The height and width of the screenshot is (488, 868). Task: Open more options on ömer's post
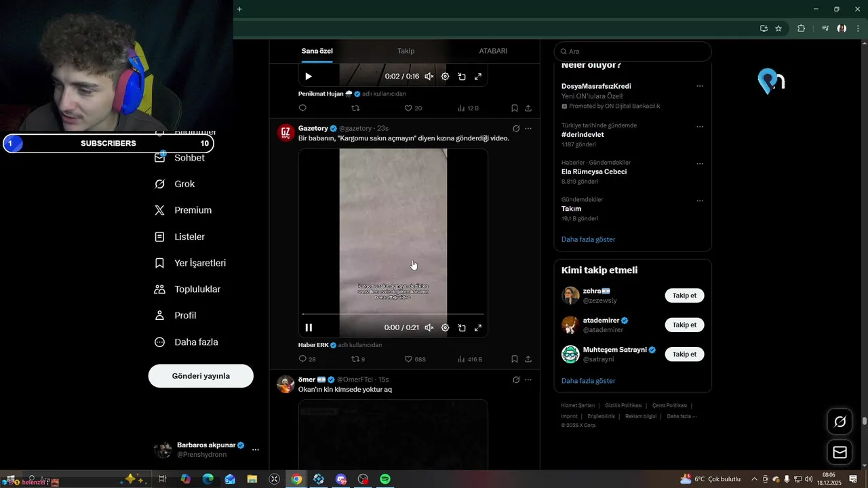(528, 380)
